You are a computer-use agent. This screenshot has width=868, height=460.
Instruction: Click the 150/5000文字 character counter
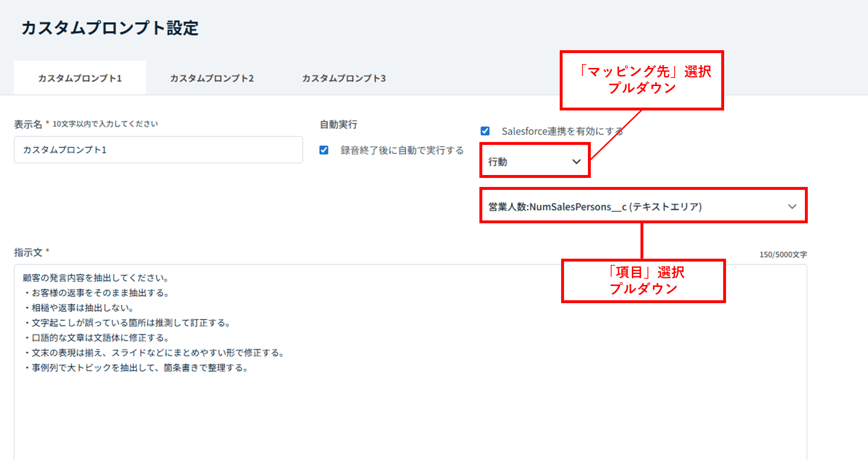[783, 254]
